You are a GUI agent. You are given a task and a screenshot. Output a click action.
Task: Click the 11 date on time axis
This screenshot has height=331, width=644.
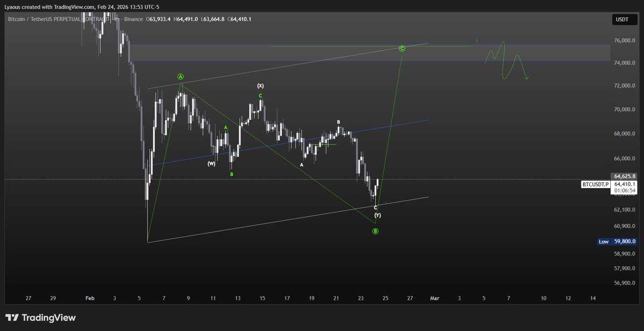click(x=213, y=298)
